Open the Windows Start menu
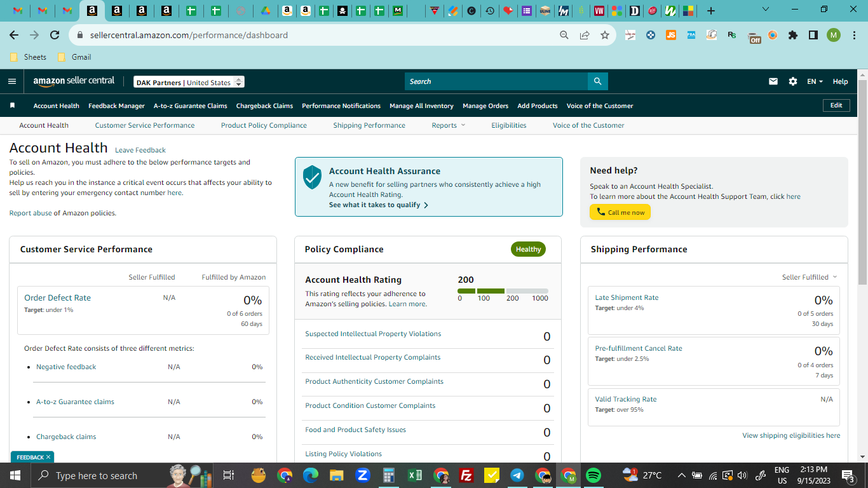The width and height of the screenshot is (868, 488). 15,475
